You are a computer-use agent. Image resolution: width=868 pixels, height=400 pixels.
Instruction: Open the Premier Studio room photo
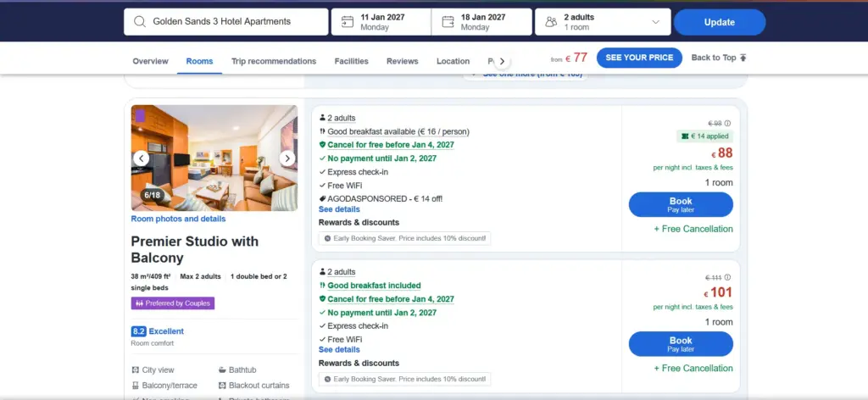point(214,158)
